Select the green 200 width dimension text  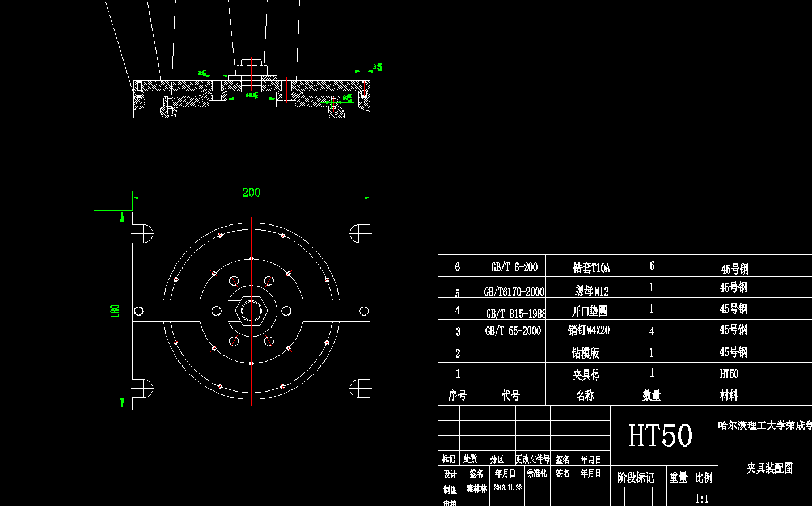(x=251, y=192)
